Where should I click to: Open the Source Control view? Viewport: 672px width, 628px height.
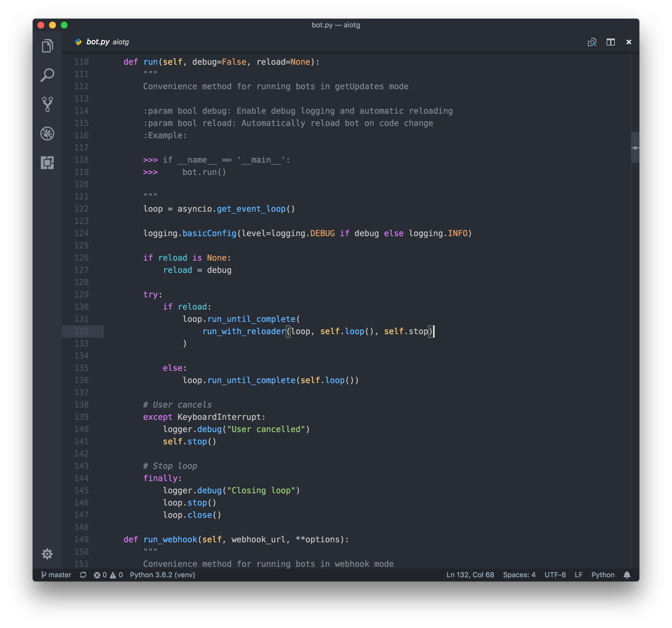[x=47, y=104]
